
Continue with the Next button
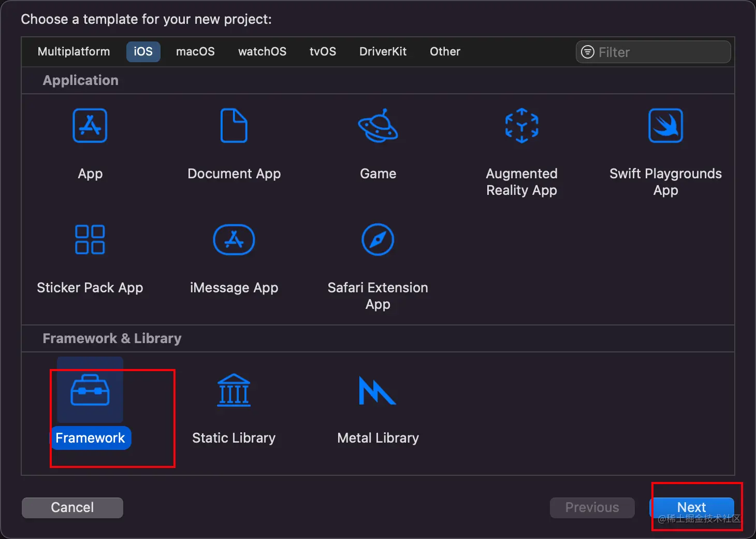pyautogui.click(x=692, y=507)
